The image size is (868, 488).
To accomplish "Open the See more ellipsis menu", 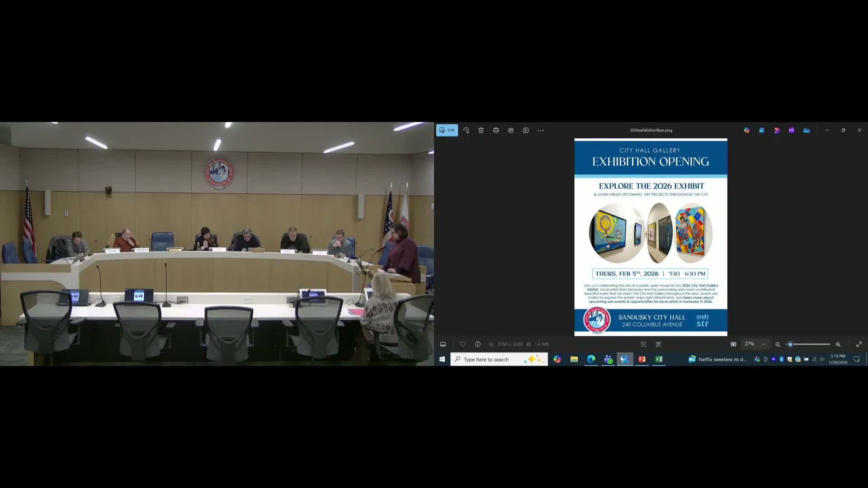I will [541, 130].
